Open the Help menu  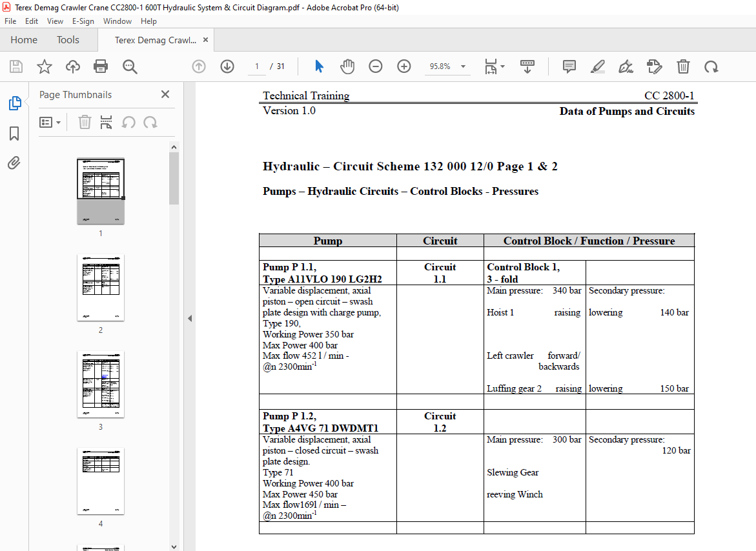(148, 21)
